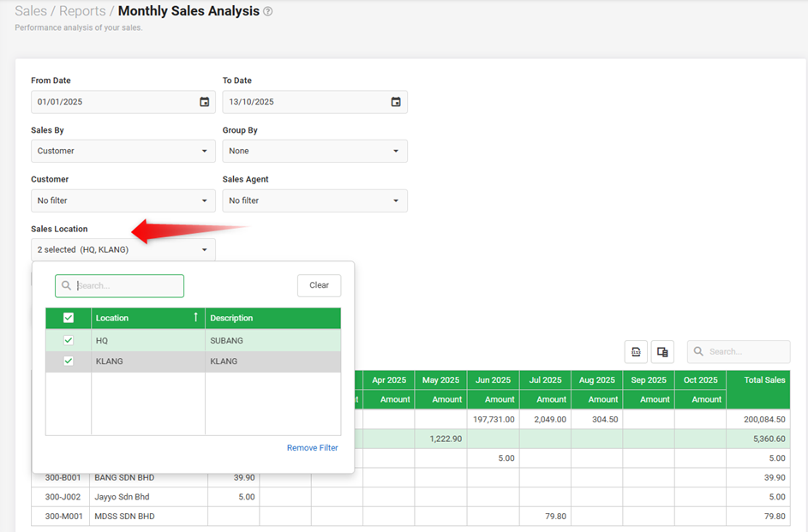Click customer code 300-M001
This screenshot has width=808, height=532.
pyautogui.click(x=63, y=516)
